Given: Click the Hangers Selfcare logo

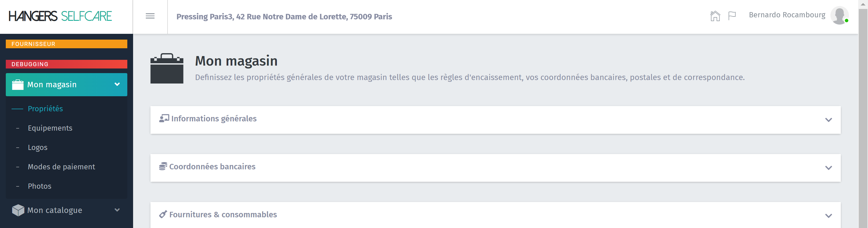Looking at the screenshot, I should point(60,16).
